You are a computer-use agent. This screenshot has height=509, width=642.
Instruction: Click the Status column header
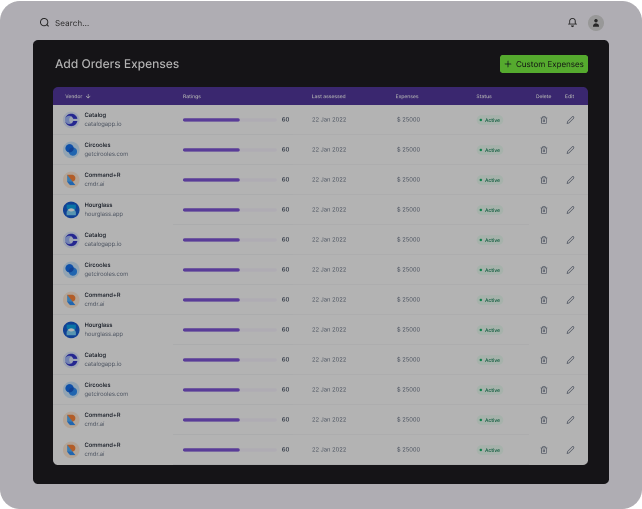(x=484, y=96)
